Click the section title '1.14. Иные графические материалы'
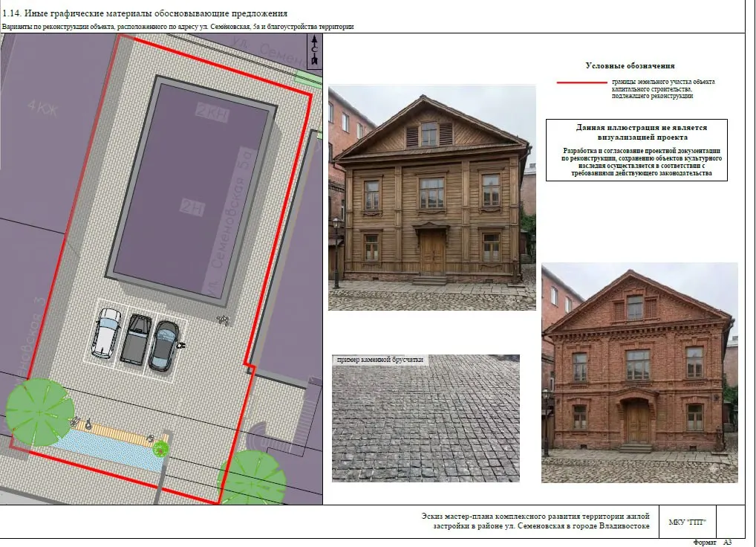The image size is (756, 547). 145,13
